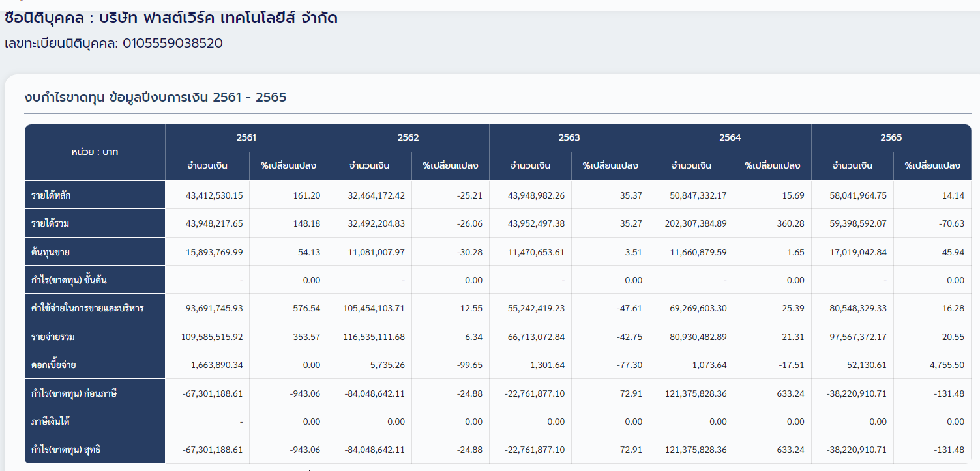Click the registration number 0105559038520

[x=173, y=44]
